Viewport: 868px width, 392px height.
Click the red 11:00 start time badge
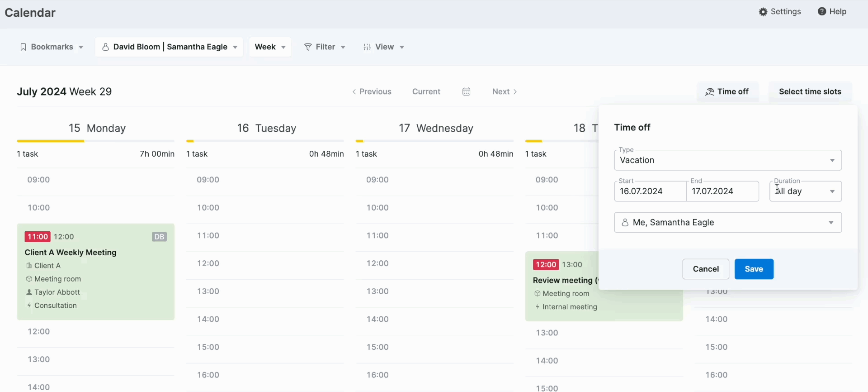click(x=38, y=237)
